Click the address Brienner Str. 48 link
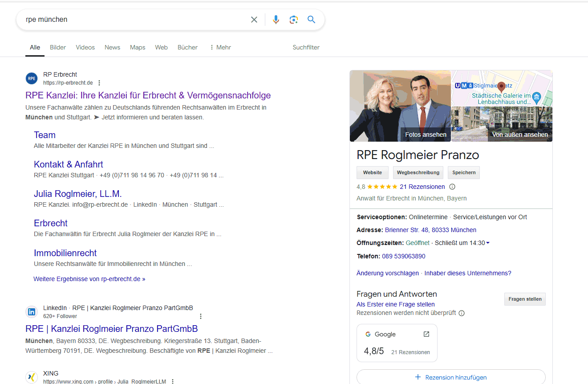Viewport: 588px width, 384px height. (x=430, y=230)
